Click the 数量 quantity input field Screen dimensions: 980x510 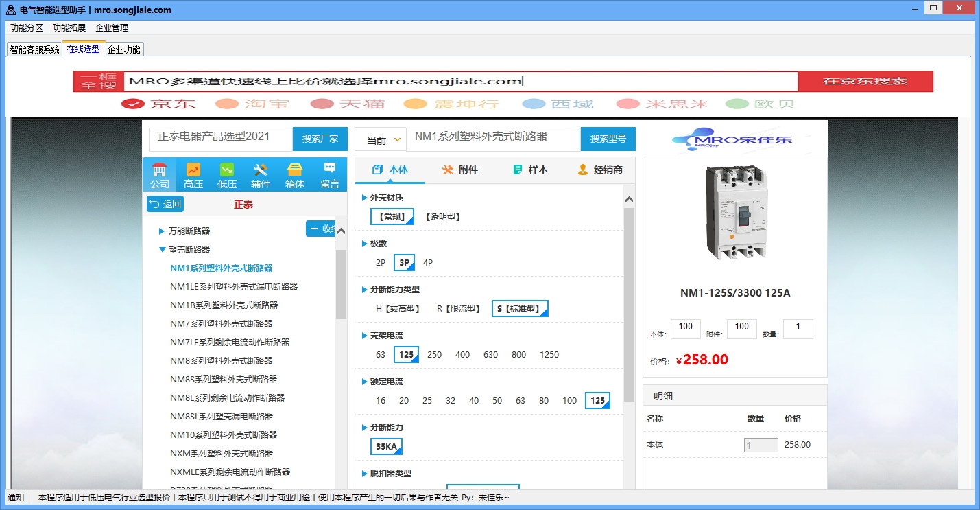798,329
